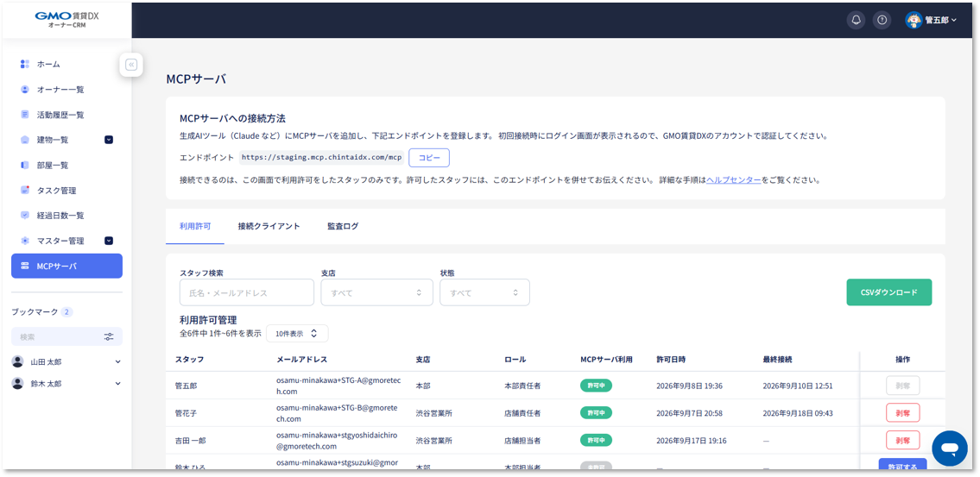Open the ヘルプセンター link

733,179
